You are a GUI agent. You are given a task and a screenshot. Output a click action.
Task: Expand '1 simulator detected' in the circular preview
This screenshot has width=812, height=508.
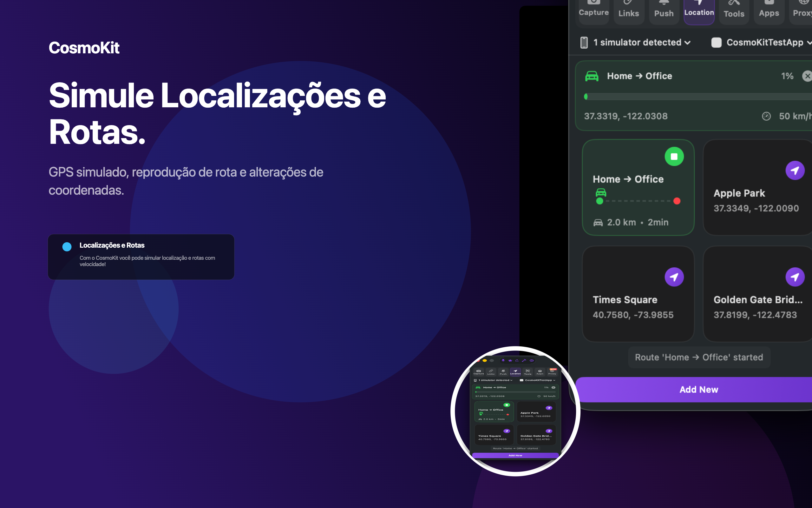point(495,380)
